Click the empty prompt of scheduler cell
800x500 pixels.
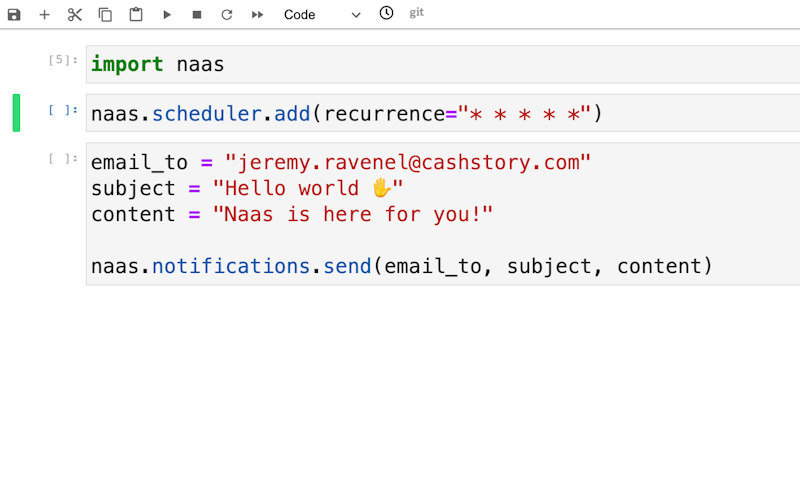(62, 109)
